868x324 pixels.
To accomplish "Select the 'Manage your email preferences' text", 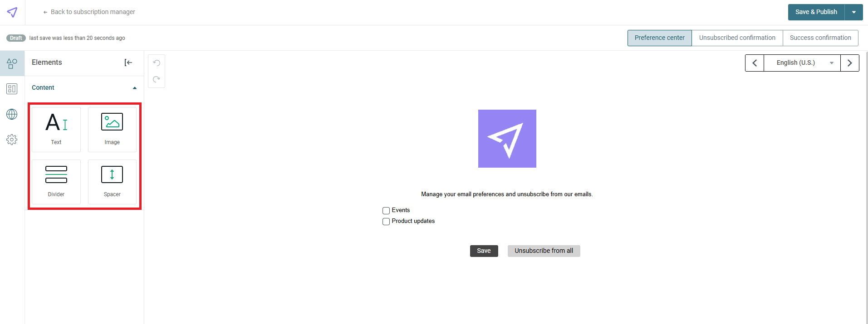I will point(507,194).
